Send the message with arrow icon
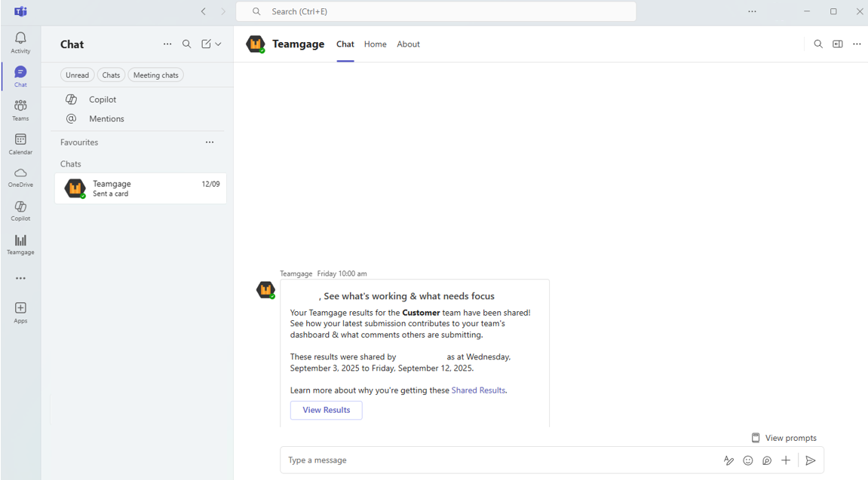The width and height of the screenshot is (868, 480). coord(811,460)
